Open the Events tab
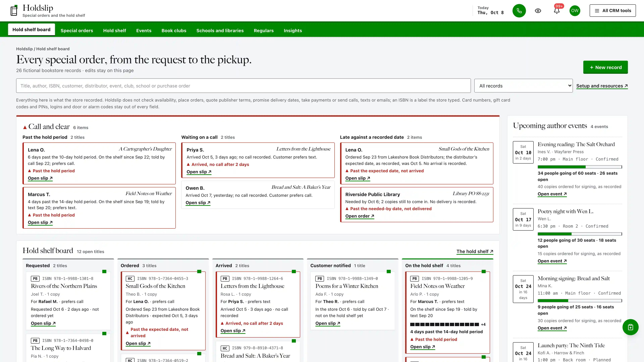 click(x=144, y=31)
